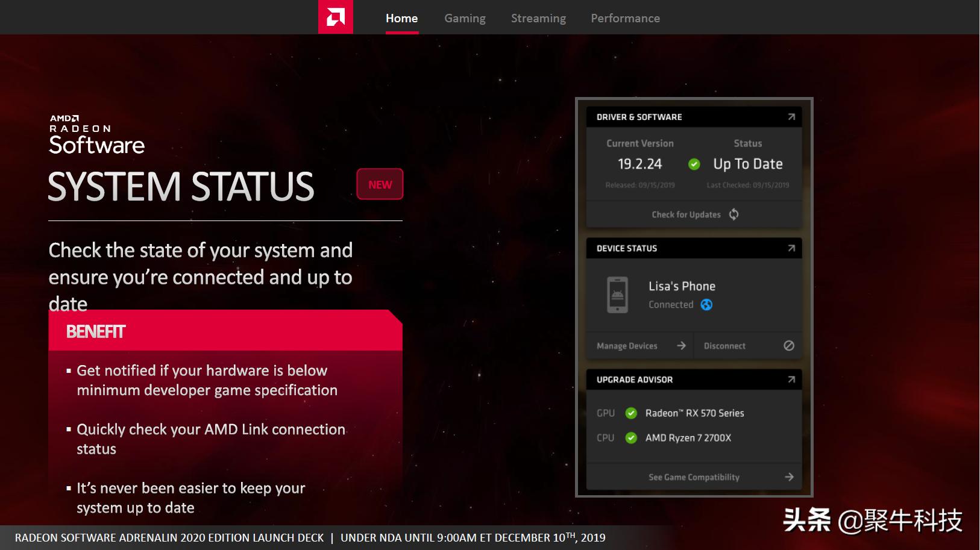Viewport: 980px width, 550px height.
Task: Click the green Up To Date checkmark
Action: [694, 164]
